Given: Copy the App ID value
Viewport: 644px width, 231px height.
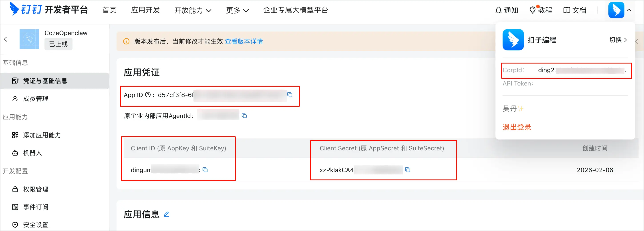Looking at the screenshot, I should coord(290,95).
